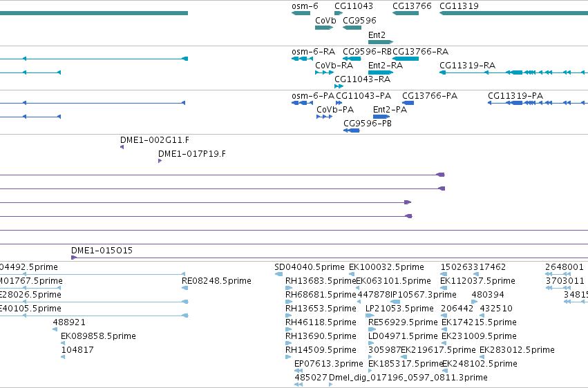Select the RE08248.5prime EST arrow
Viewport: 588px width, 388px height.
click(x=185, y=288)
